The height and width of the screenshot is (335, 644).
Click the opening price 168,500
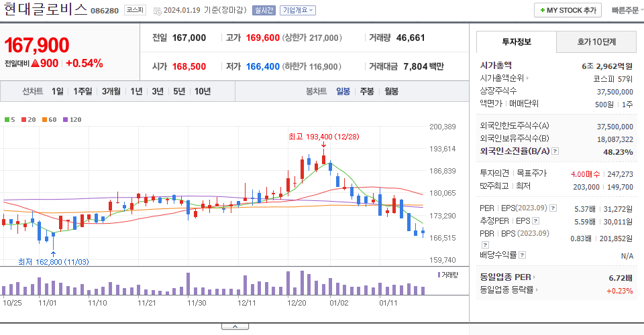tap(189, 66)
